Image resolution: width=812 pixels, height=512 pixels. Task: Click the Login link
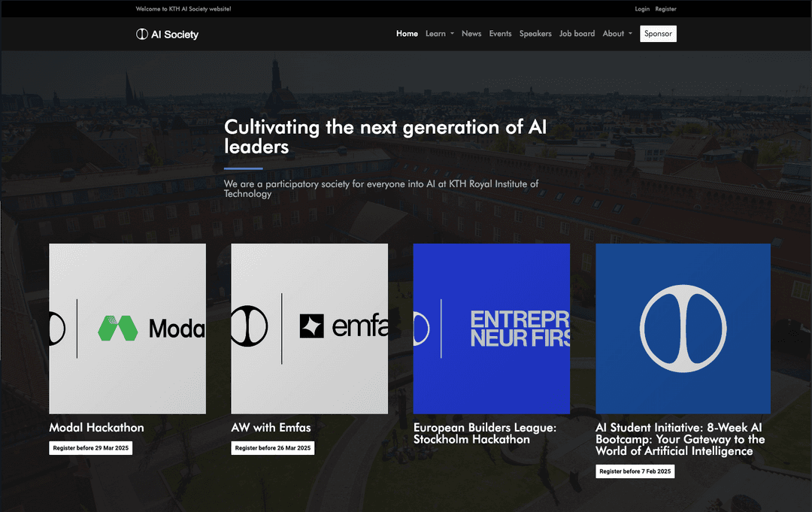point(642,9)
